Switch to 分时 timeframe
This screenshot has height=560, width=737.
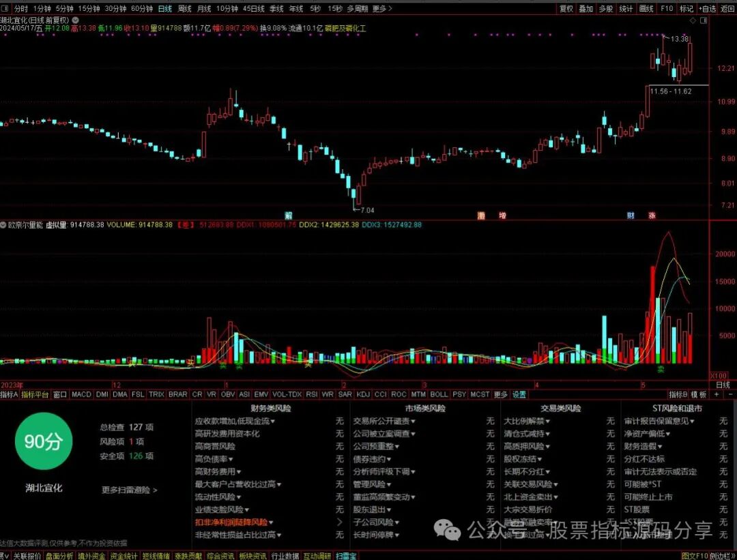click(21, 8)
